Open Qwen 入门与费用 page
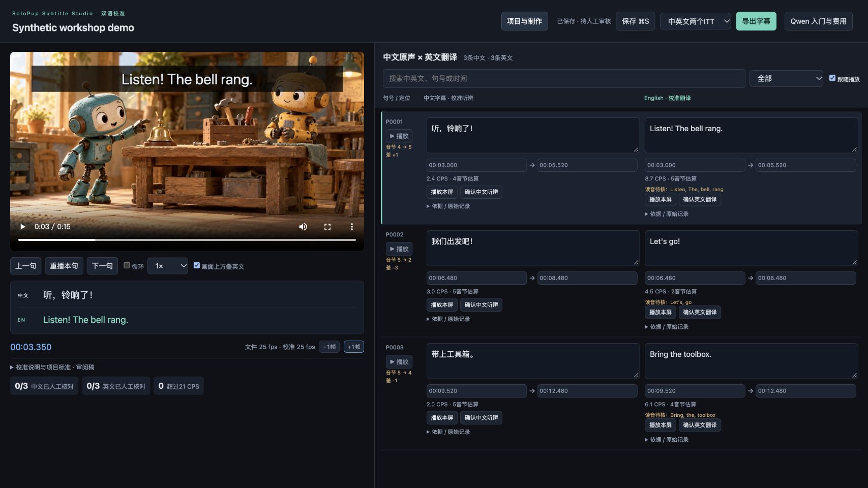Screen dimensions: 868x488 [818, 21]
